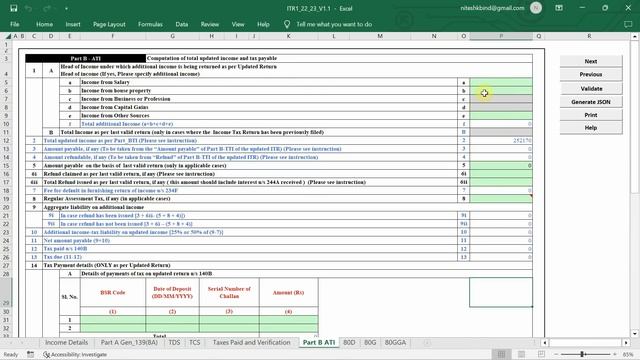Open Customize Quick Access Toolbar dropdown
This screenshot has width=640, height=360.
(x=66, y=9)
